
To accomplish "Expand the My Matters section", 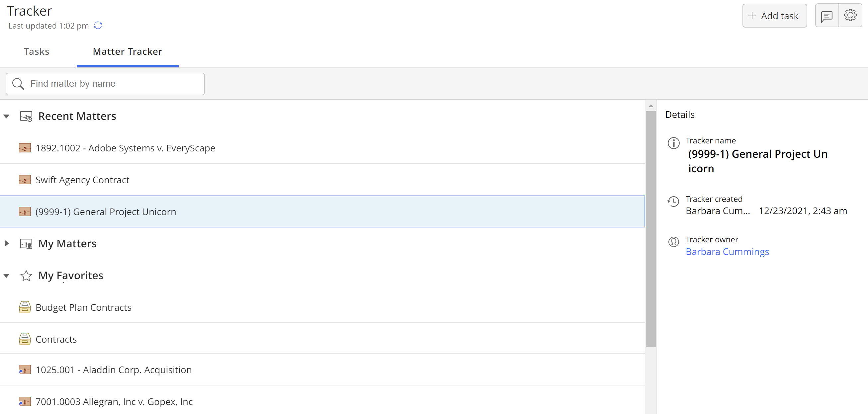I will tap(6, 244).
